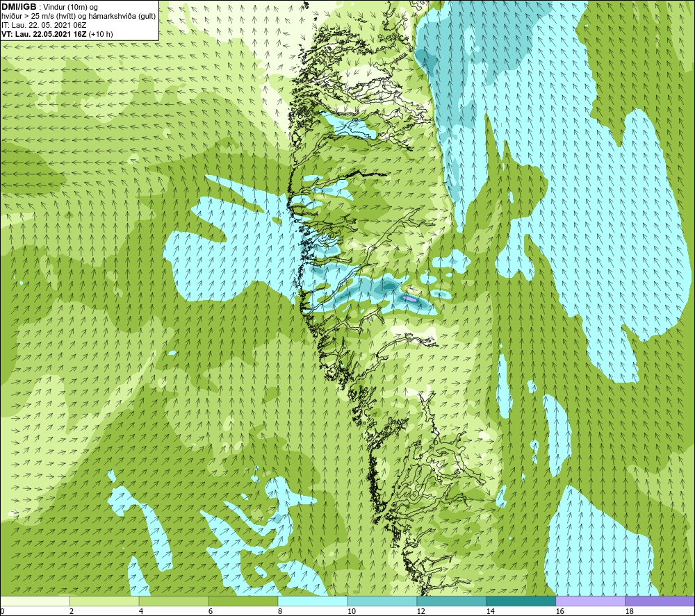
Task: Click the legend scale label 2
Action: pos(72,611)
